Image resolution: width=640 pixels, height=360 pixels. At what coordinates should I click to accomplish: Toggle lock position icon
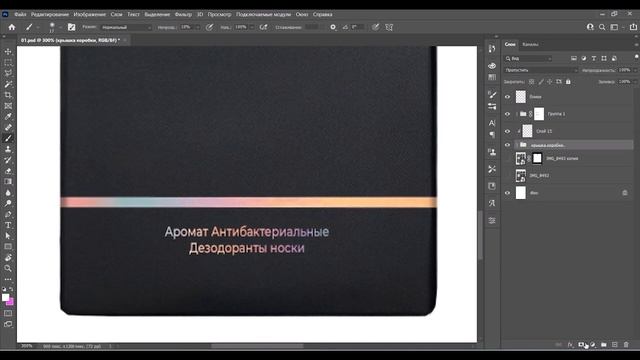point(550,82)
